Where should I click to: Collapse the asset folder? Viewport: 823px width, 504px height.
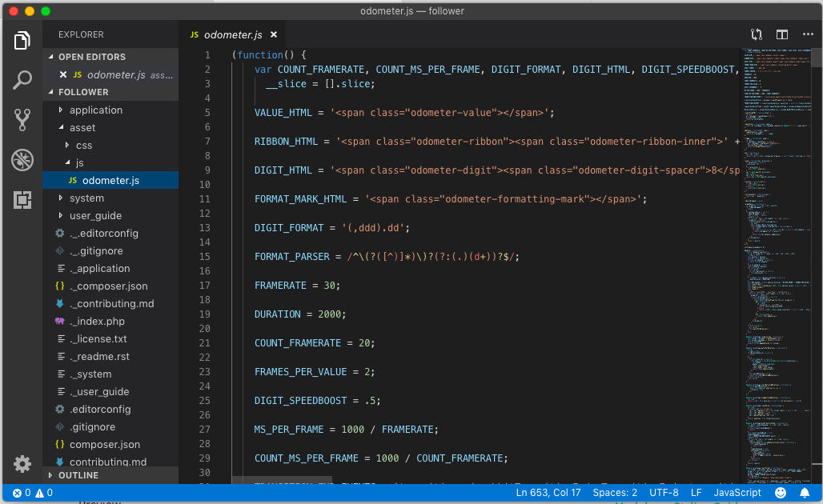[110, 127]
